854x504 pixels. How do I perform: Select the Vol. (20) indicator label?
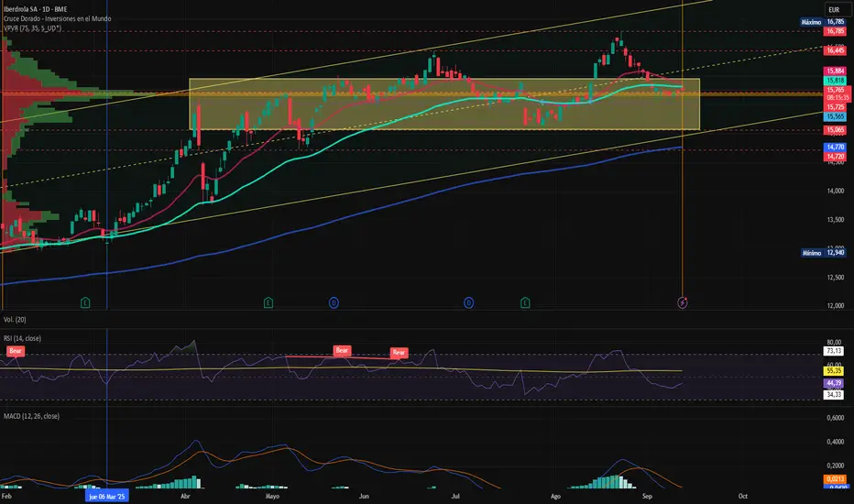(15, 319)
